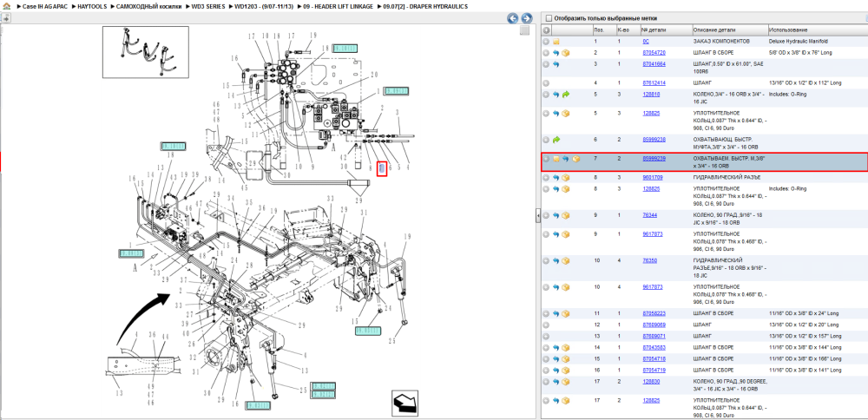Open 'САМОХОДНЫЙ косилки' breadcrumb

(149, 7)
